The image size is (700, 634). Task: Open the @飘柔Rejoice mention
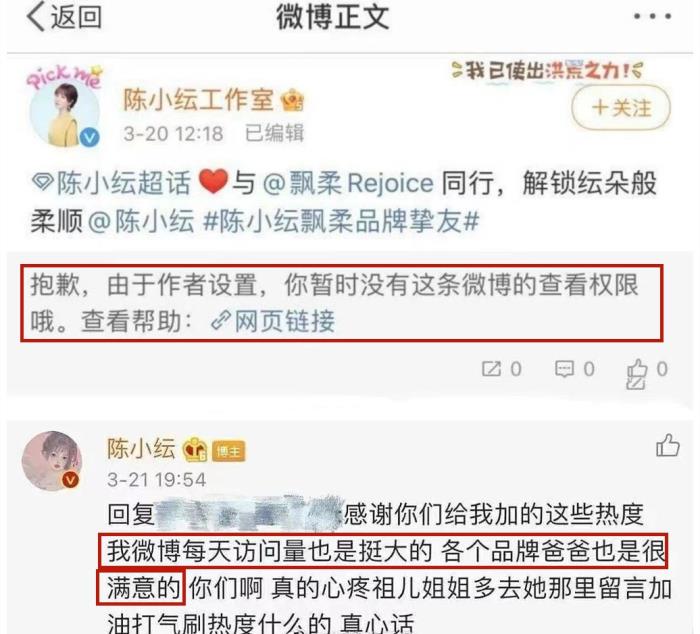tap(348, 183)
